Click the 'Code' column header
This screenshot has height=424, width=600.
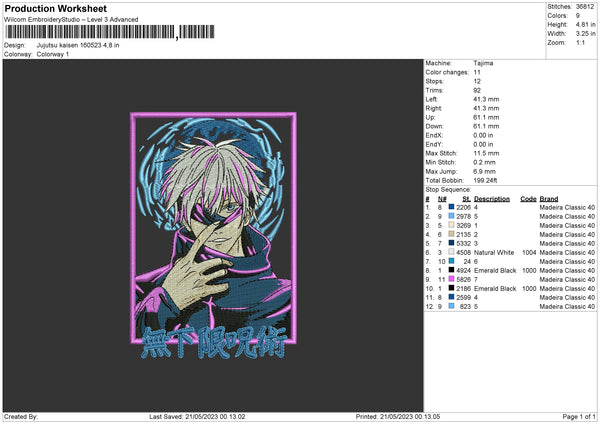pyautogui.click(x=528, y=199)
